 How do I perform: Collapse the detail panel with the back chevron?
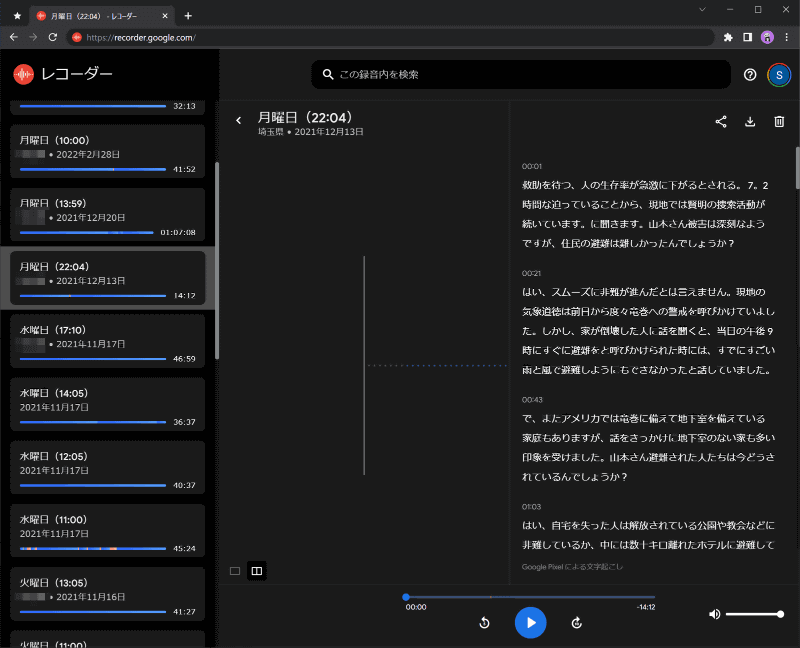point(239,119)
